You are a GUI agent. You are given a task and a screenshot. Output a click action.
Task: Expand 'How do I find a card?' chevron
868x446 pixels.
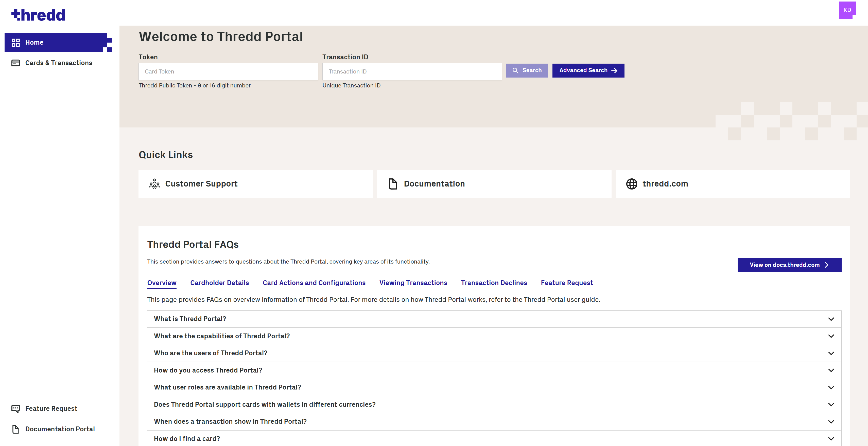click(x=831, y=439)
